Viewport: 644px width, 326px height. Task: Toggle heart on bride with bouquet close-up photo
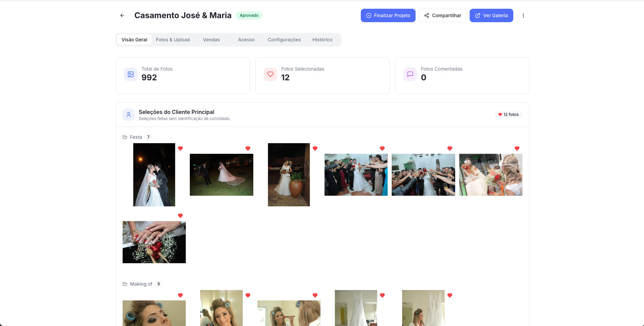517,149
